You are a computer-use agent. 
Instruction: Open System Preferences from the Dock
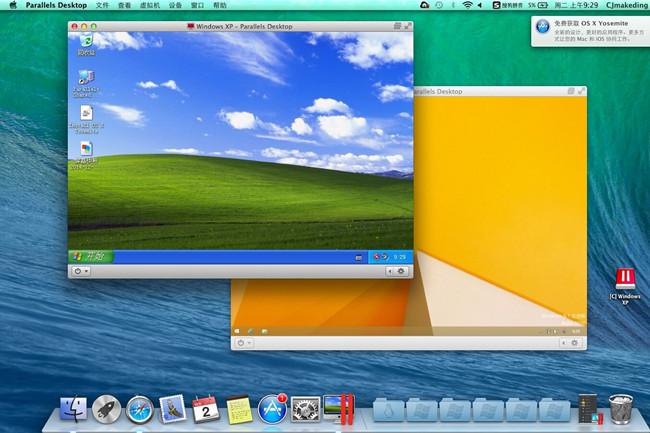coord(306,409)
